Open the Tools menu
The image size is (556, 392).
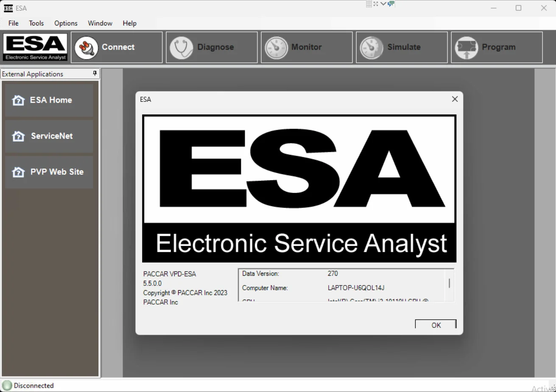pos(36,23)
